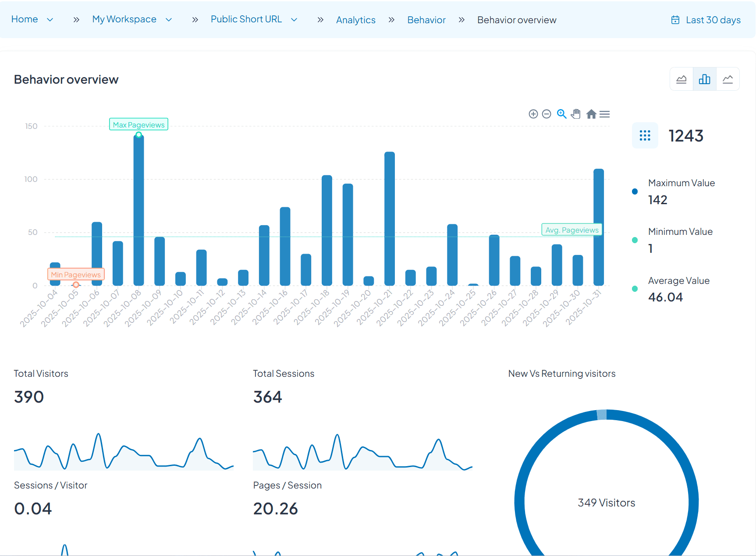Switch chart to line view

point(728,79)
